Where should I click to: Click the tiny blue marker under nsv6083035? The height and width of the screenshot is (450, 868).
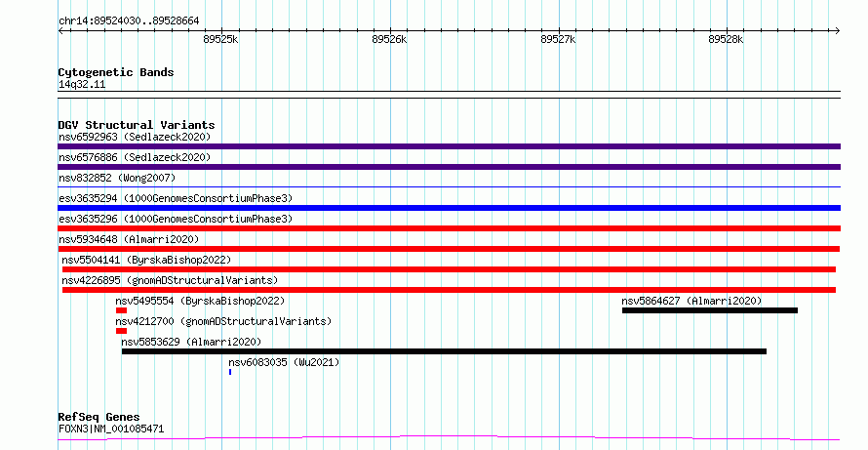click(x=230, y=372)
